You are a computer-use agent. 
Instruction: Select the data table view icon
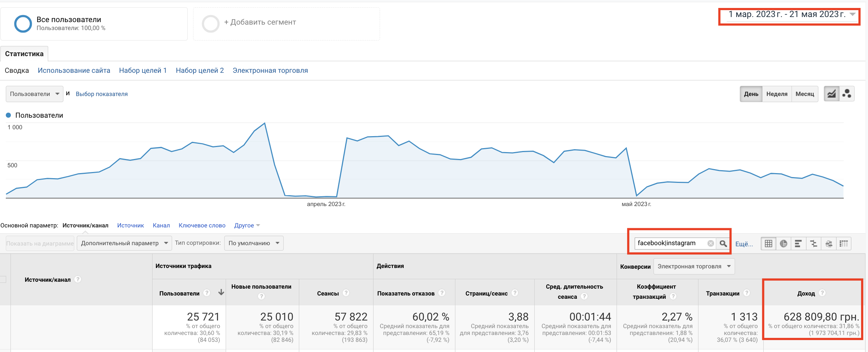coord(768,244)
